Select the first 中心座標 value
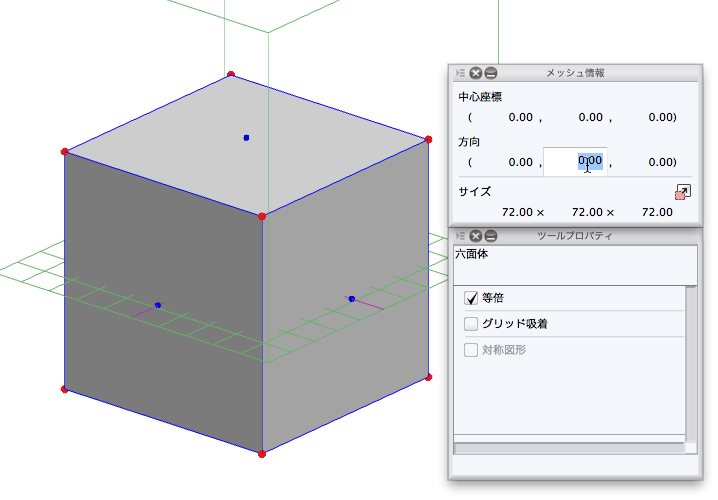718x500 pixels. click(x=520, y=118)
